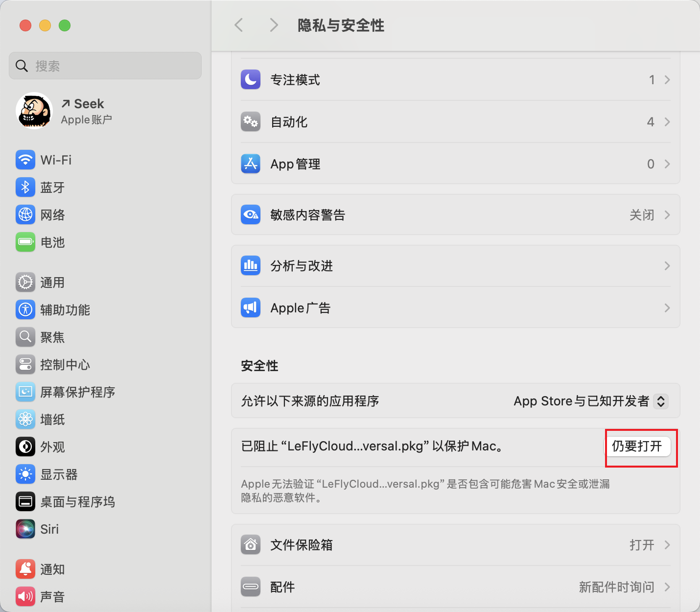Open Wi-Fi settings icon in sidebar
Viewport: 700px width, 612px height.
[x=25, y=160]
